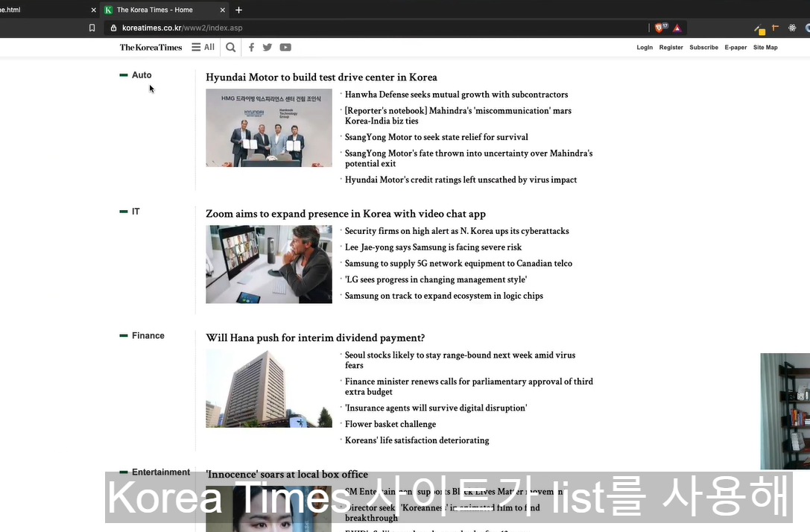
Task: Open Flower basket challenge article
Action: (x=390, y=424)
